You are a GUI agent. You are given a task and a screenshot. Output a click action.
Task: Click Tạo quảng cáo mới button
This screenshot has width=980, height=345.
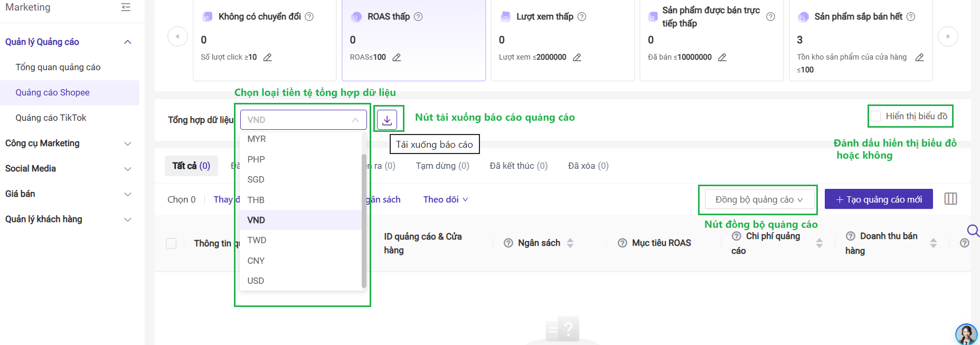point(879,199)
